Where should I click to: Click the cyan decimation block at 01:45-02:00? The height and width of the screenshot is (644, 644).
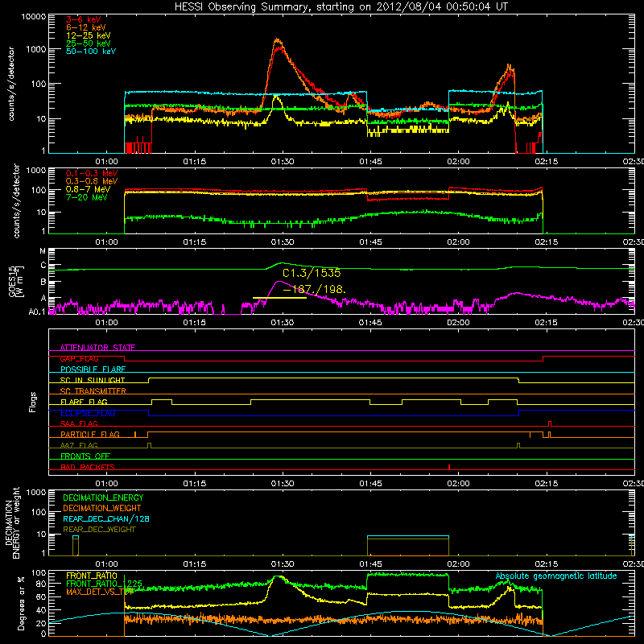[x=408, y=536]
